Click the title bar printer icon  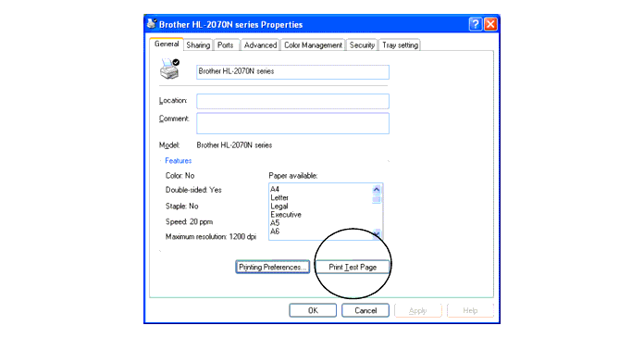pyautogui.click(x=152, y=24)
